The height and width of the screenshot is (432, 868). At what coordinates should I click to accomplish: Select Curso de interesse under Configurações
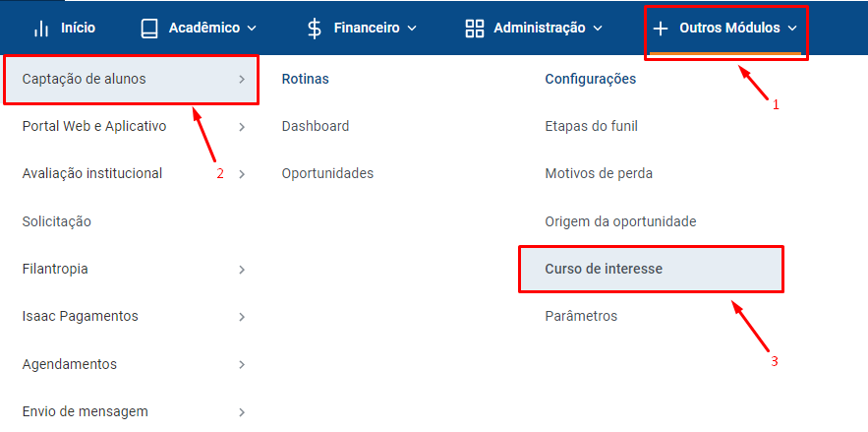tap(652, 270)
